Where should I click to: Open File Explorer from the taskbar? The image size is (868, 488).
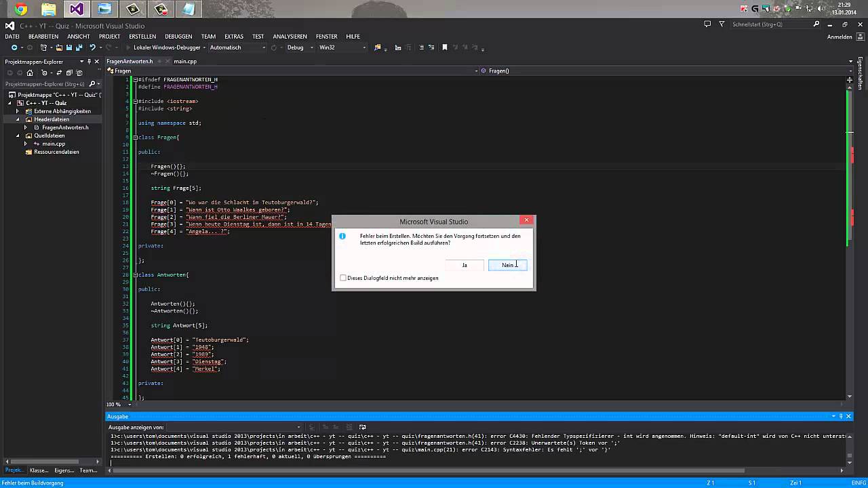pyautogui.click(x=49, y=9)
